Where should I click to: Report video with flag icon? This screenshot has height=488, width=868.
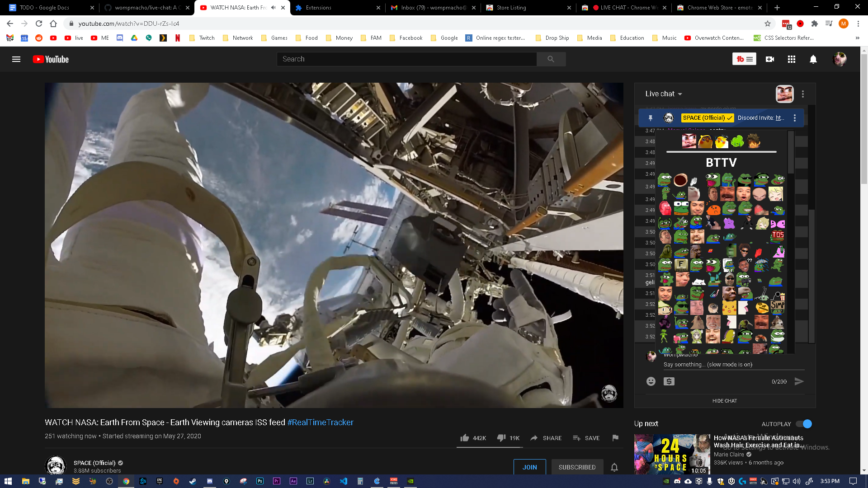tap(615, 438)
